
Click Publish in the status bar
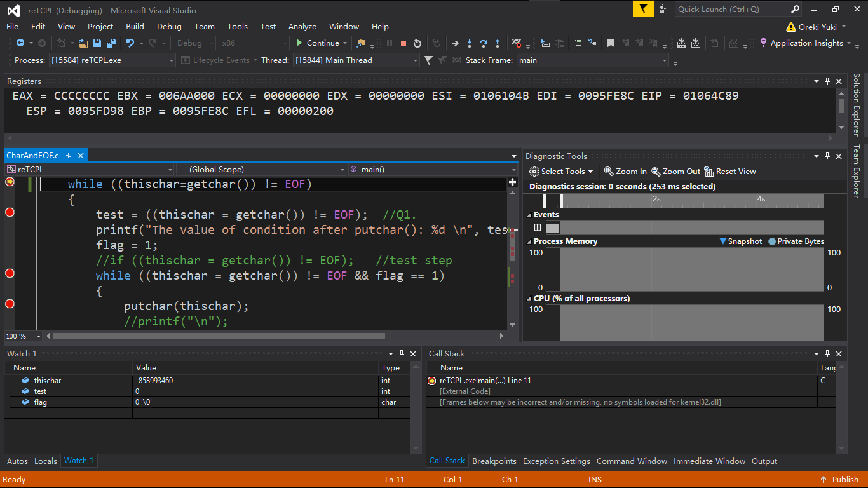point(839,480)
